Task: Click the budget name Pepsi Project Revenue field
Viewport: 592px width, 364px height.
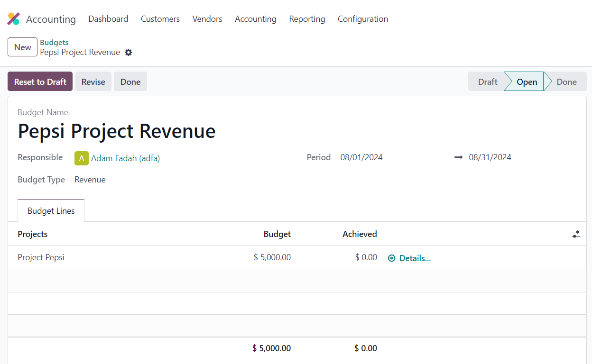Action: coord(117,131)
